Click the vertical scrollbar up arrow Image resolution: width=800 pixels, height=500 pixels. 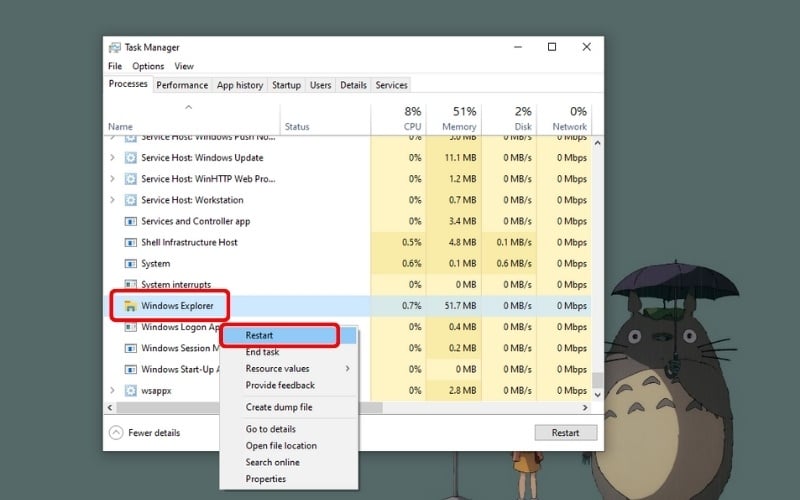[x=597, y=143]
